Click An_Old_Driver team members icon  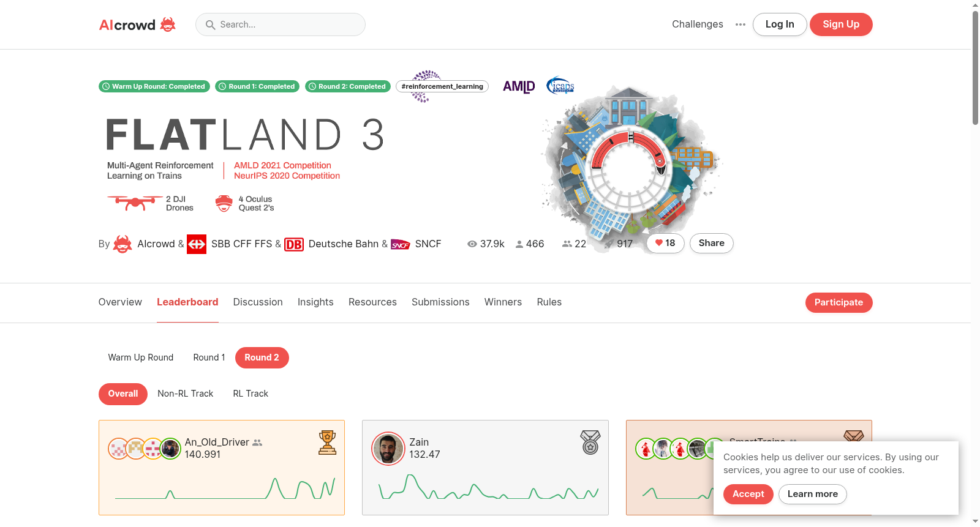(257, 443)
